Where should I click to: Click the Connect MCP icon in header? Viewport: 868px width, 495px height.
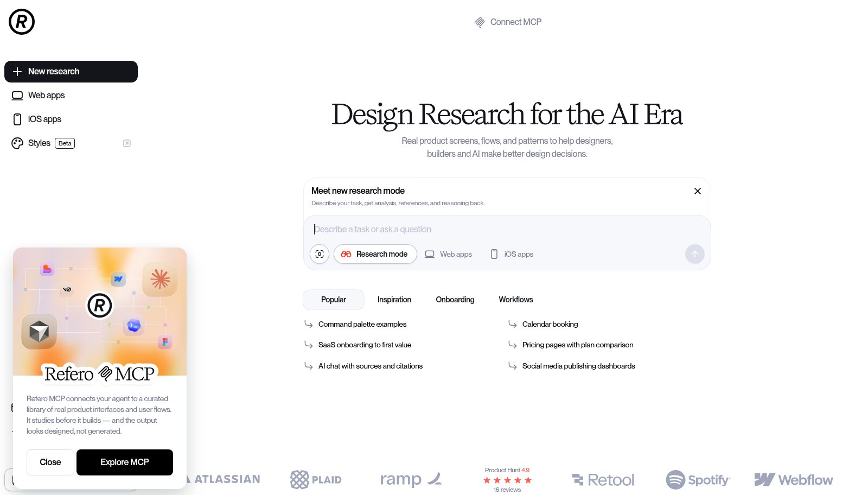click(x=480, y=22)
